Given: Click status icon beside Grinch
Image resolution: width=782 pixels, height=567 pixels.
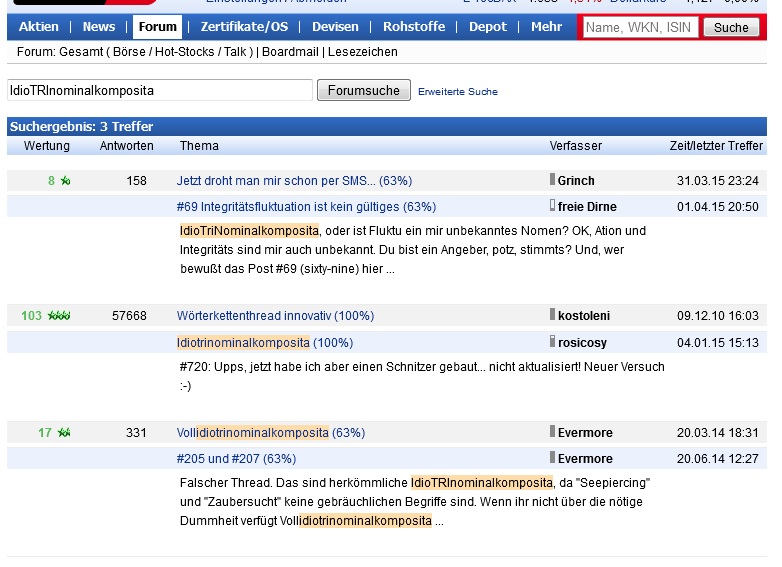Looking at the screenshot, I should click(552, 179).
